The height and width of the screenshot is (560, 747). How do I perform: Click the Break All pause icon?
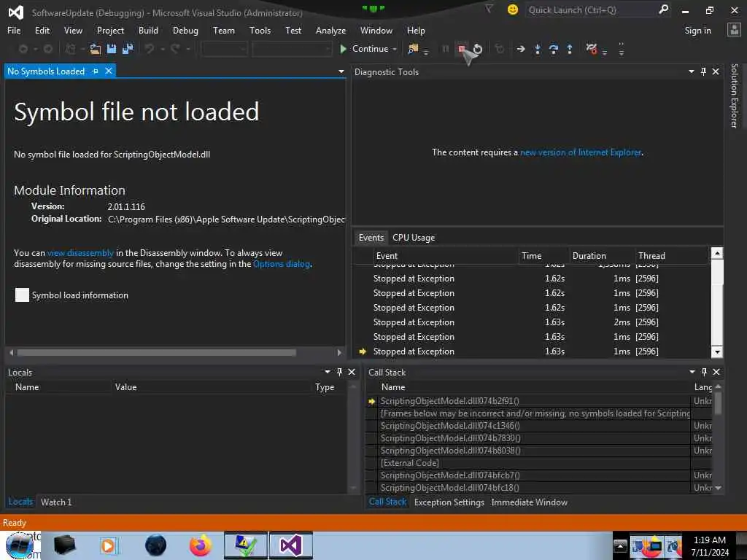pyautogui.click(x=446, y=49)
